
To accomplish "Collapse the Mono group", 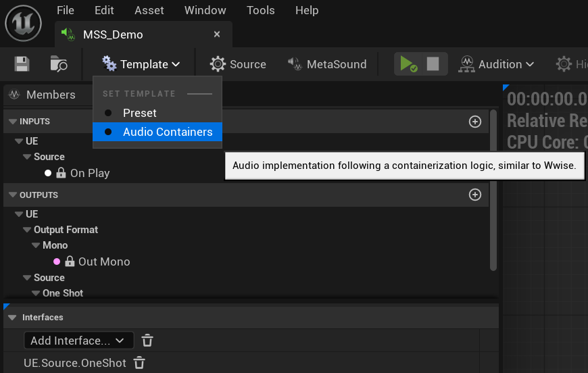I will pyautogui.click(x=36, y=245).
